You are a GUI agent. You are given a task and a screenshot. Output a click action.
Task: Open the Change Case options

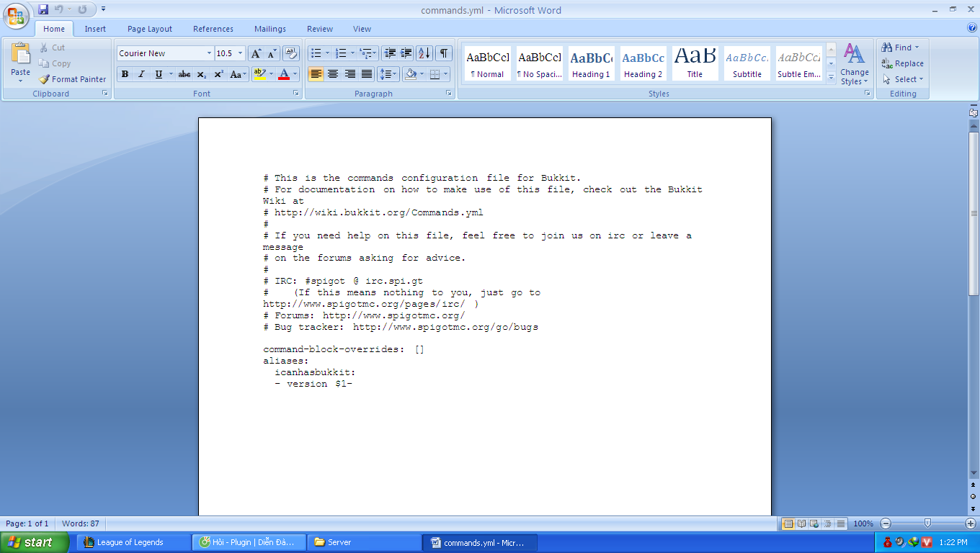tap(238, 74)
